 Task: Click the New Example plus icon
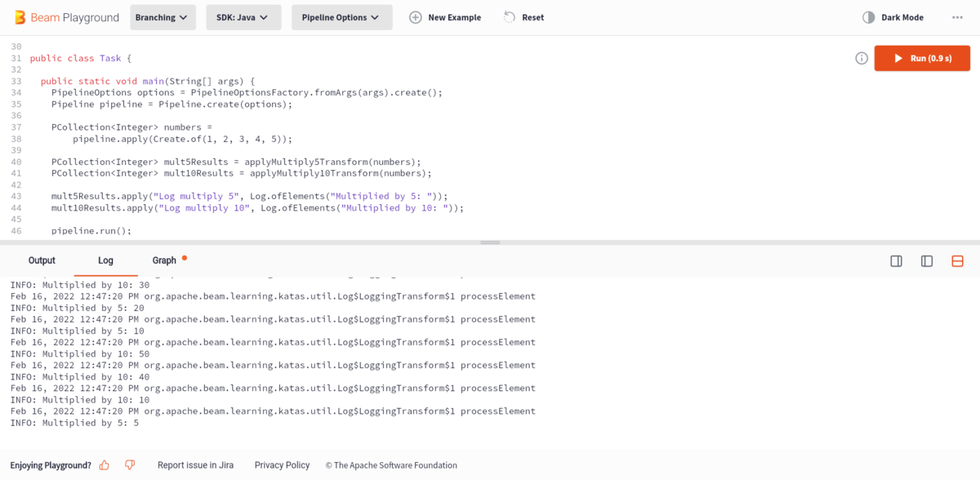[x=415, y=17]
